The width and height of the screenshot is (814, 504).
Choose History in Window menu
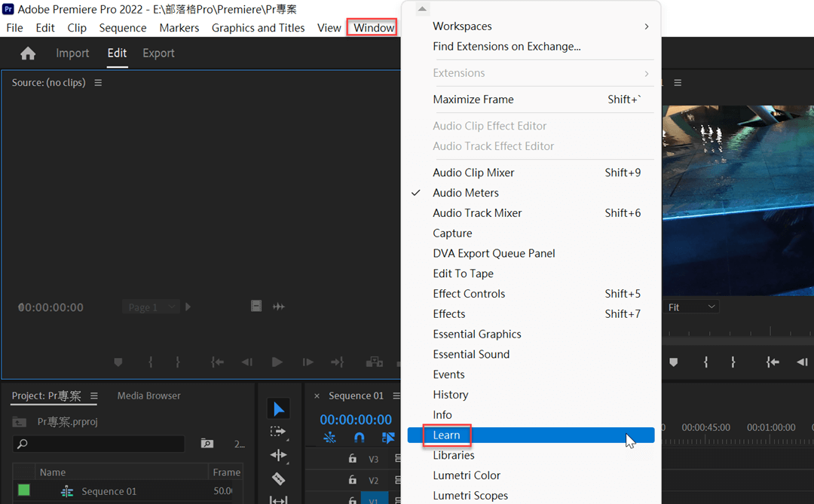point(531,395)
